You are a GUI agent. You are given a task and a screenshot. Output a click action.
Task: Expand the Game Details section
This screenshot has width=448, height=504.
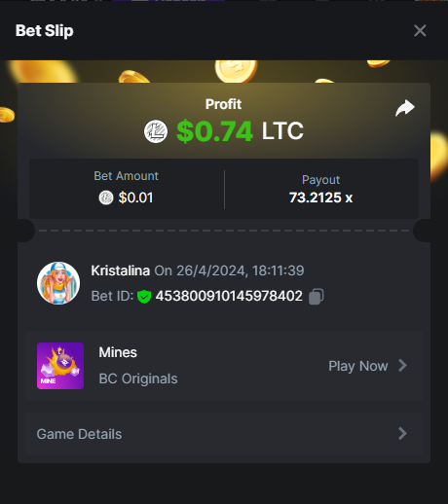pos(224,434)
